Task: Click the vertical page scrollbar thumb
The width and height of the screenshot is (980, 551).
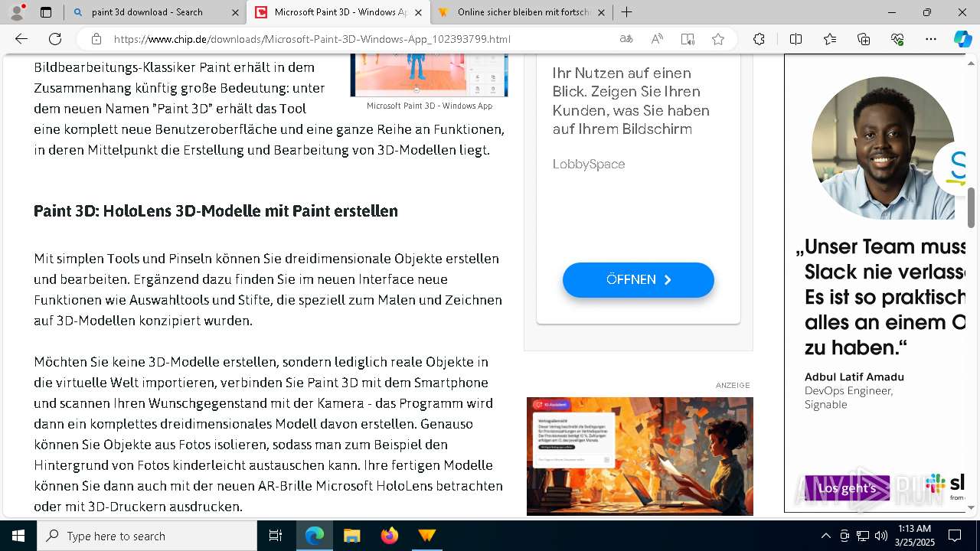Action: 972,207
